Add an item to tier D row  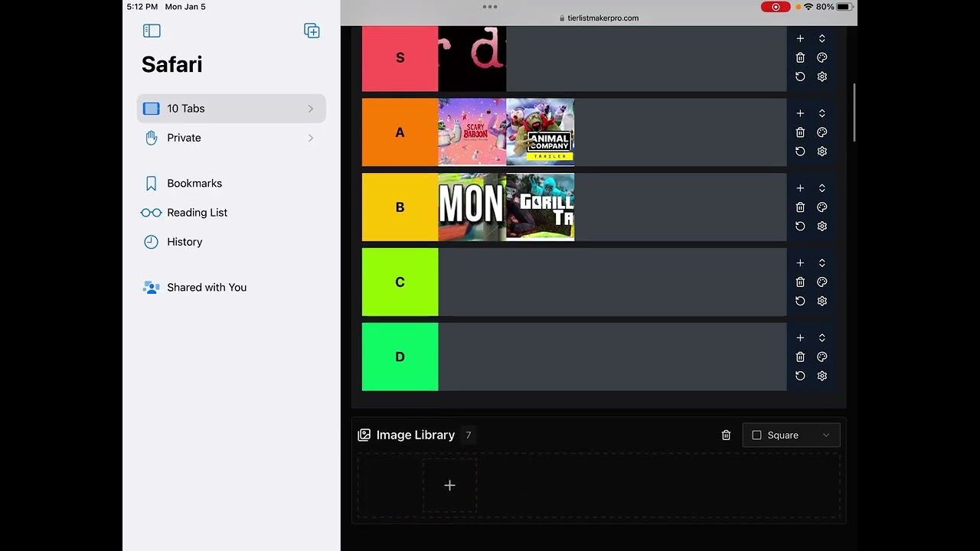pos(800,337)
